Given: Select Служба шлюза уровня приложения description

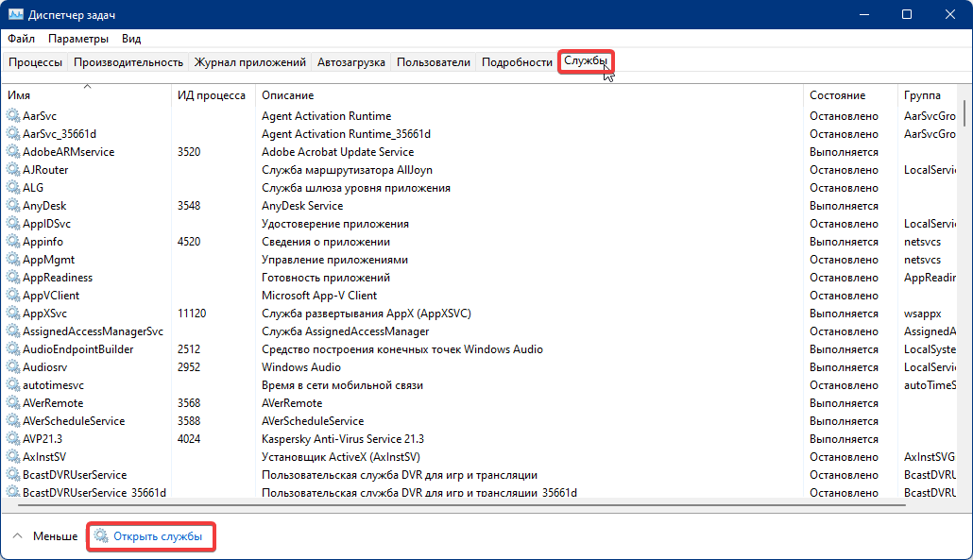Looking at the screenshot, I should [355, 187].
